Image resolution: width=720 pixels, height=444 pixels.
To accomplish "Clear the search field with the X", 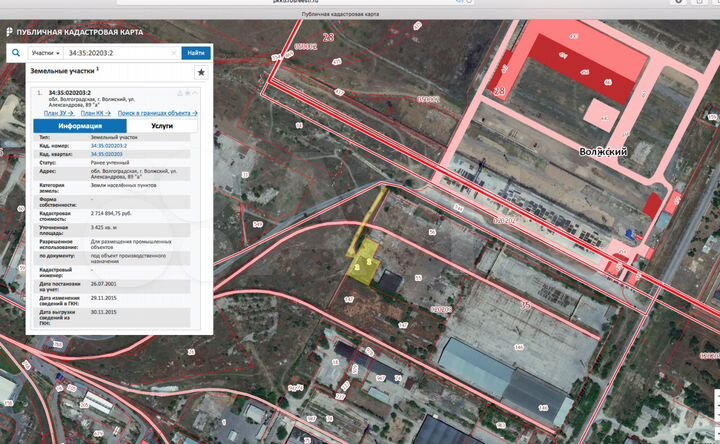I will pos(174,53).
